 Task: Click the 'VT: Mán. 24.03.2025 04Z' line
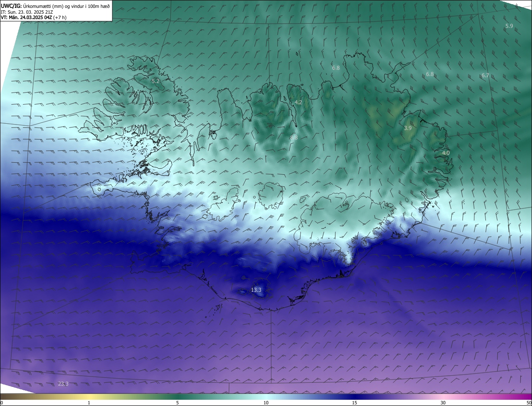click(x=33, y=17)
